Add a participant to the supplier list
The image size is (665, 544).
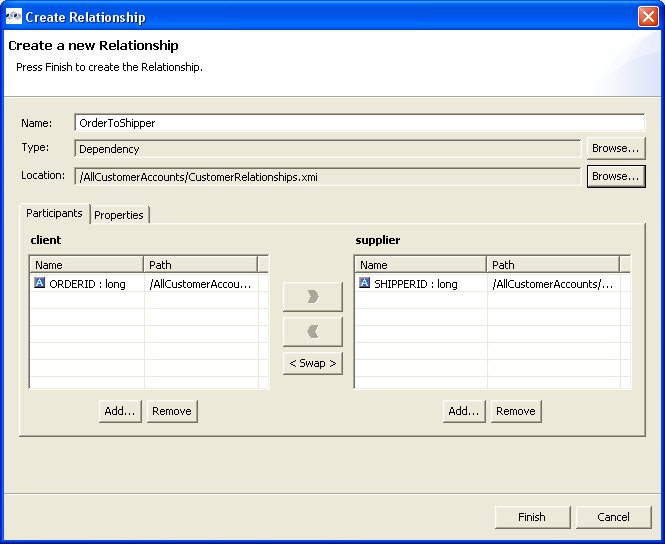[x=464, y=411]
